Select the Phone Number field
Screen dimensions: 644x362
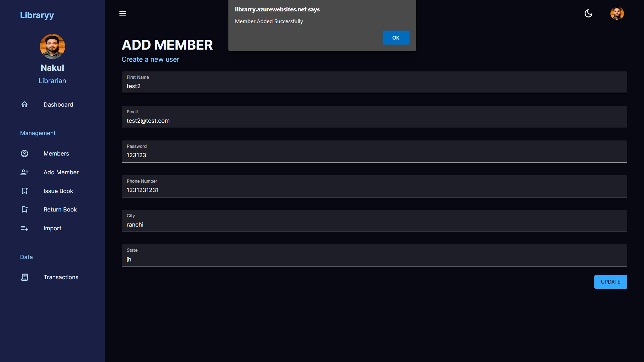coord(374,190)
